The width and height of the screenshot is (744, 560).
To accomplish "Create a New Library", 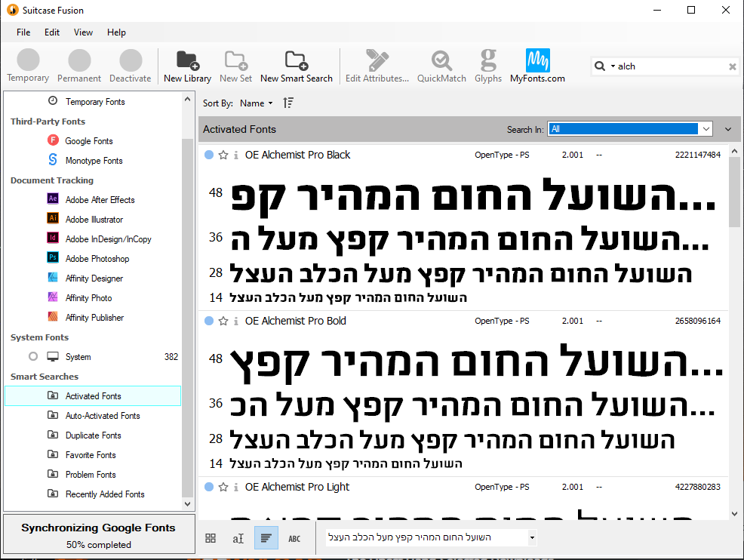I will pyautogui.click(x=187, y=66).
